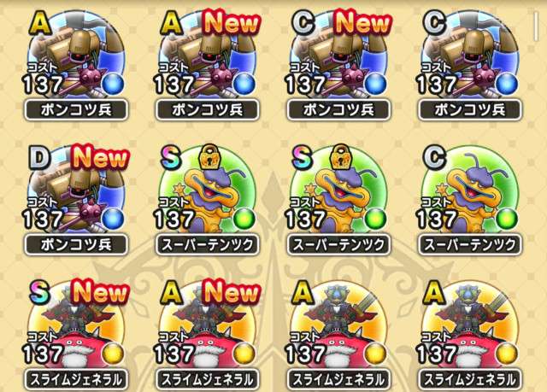Click the blue element orb on D-rank ポンコツ兵
This screenshot has width=547, height=392.
pos(113,219)
